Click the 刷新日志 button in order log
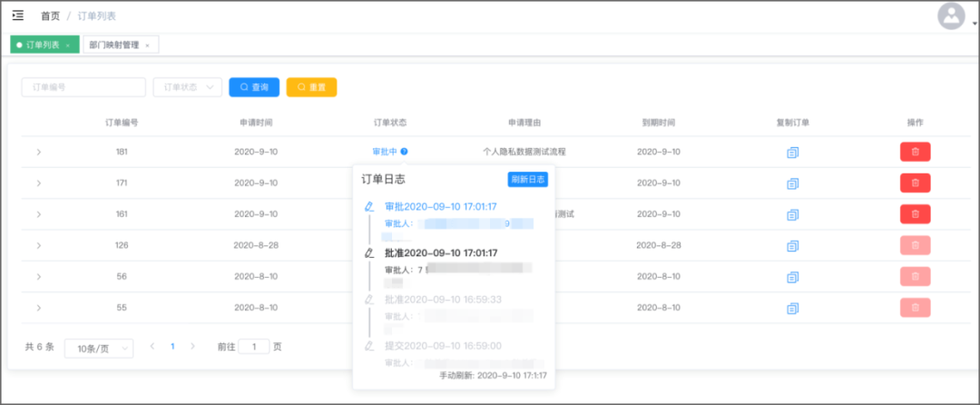Screen dimensions: 980x405 point(527,180)
